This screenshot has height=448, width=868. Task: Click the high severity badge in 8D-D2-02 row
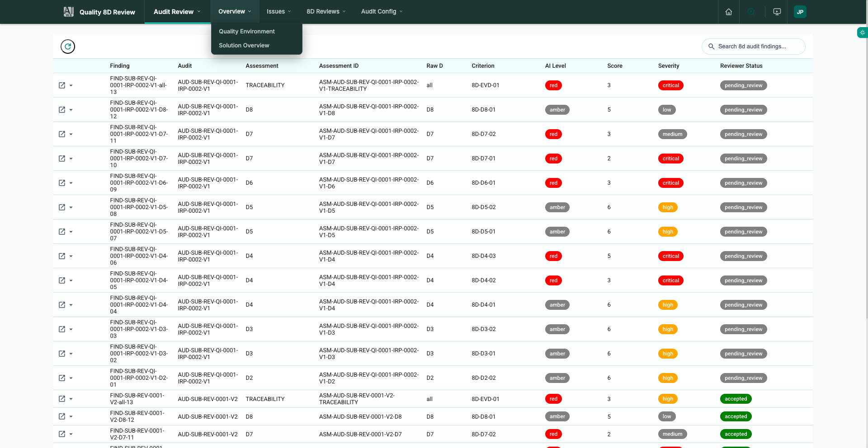[x=668, y=378]
